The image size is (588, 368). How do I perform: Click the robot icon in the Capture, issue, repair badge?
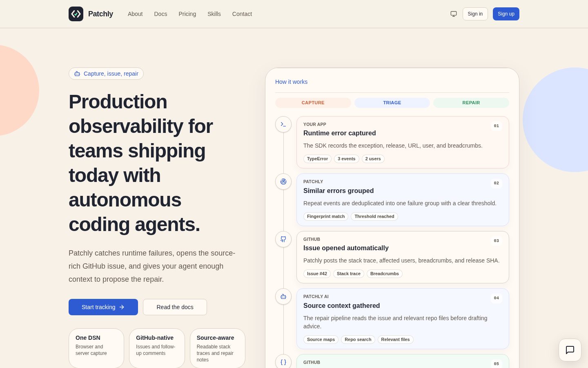(x=77, y=74)
